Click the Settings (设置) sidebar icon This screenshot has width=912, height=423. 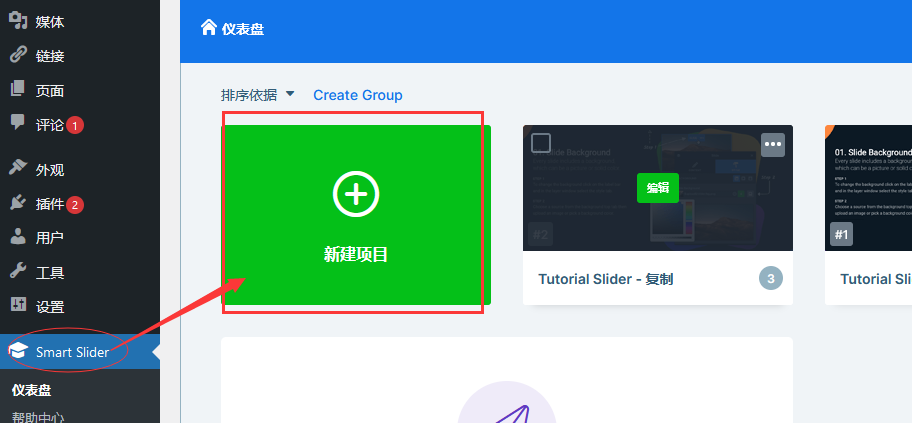point(18,306)
